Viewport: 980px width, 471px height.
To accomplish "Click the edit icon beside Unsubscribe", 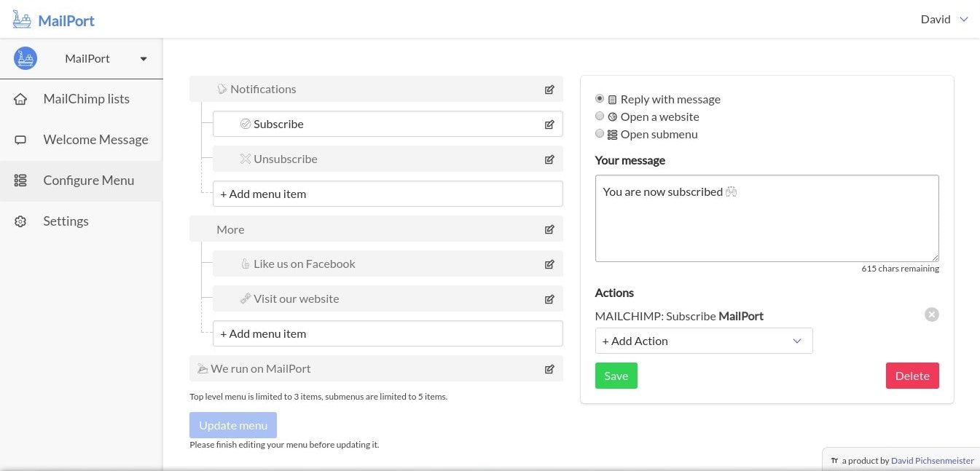I will pyautogui.click(x=549, y=159).
